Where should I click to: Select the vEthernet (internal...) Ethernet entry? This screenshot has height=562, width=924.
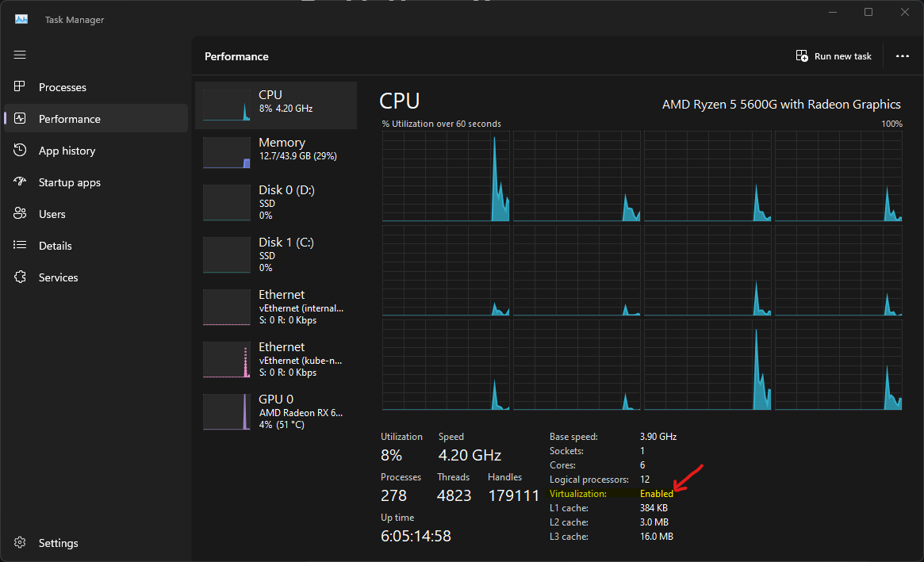pos(275,307)
